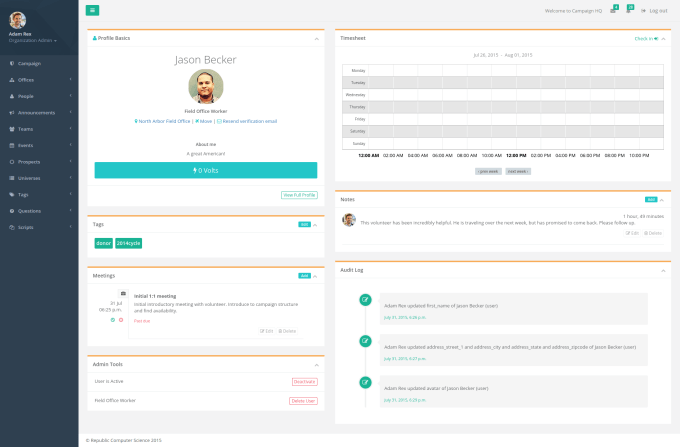Click the 'July 31, 2015, 6:26 p.m.' timestamp
The width and height of the screenshot is (680, 447).
[x=405, y=317]
